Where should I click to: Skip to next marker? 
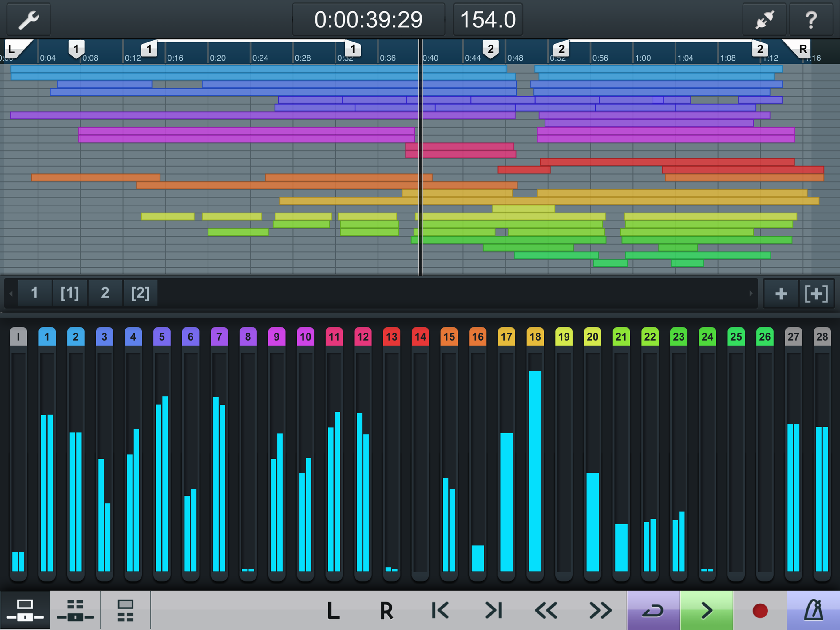pos(494,611)
